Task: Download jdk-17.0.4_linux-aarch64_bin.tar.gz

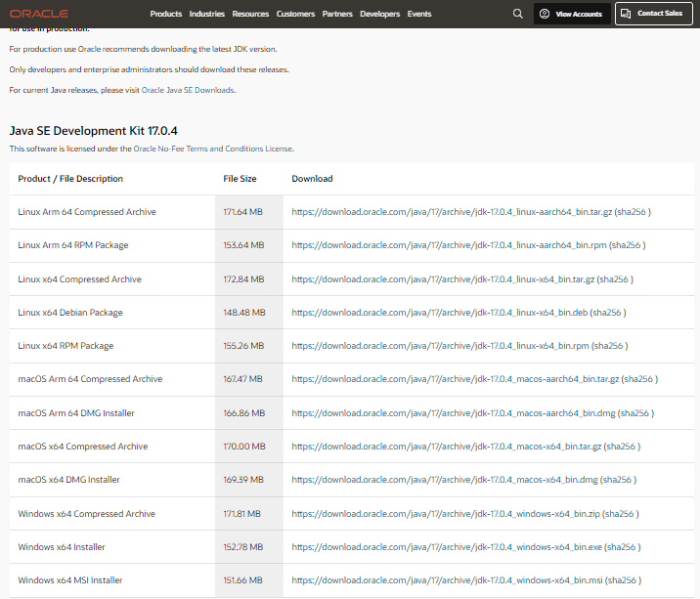Action: 452,212
